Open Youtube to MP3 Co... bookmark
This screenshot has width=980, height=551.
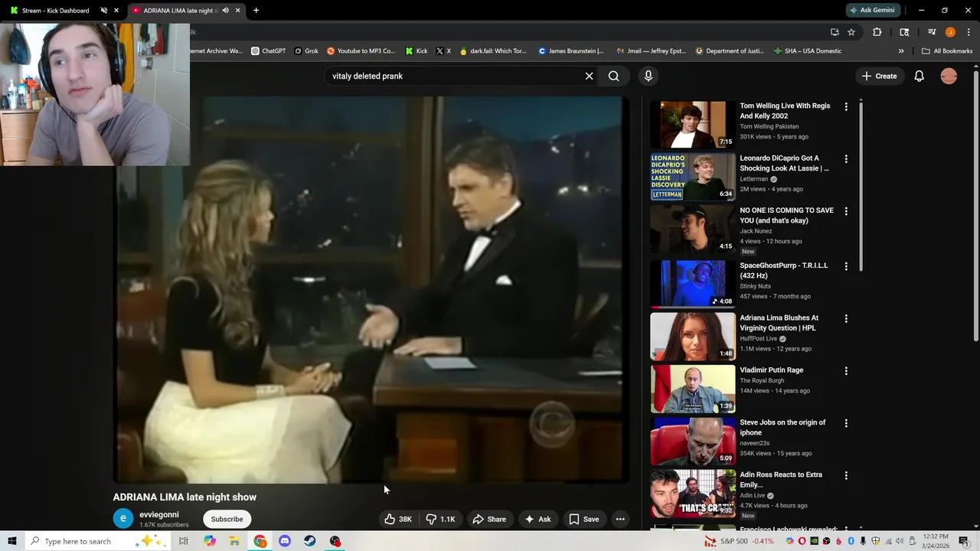click(x=361, y=51)
